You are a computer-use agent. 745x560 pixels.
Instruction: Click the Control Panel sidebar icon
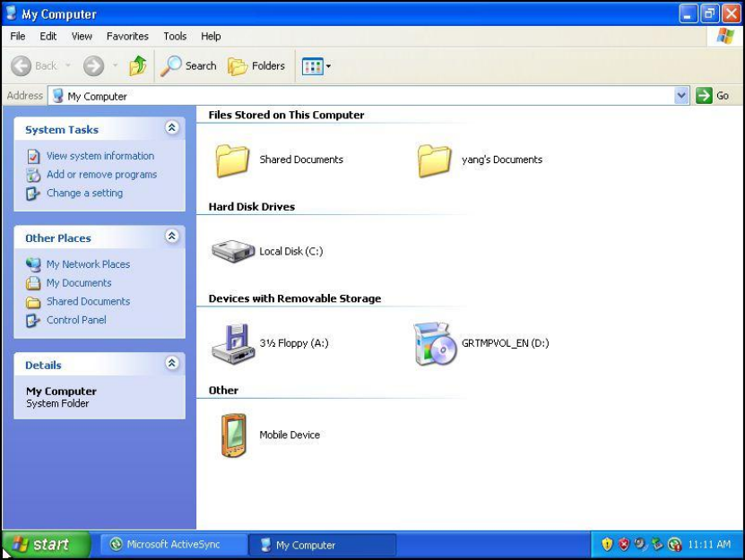(33, 321)
